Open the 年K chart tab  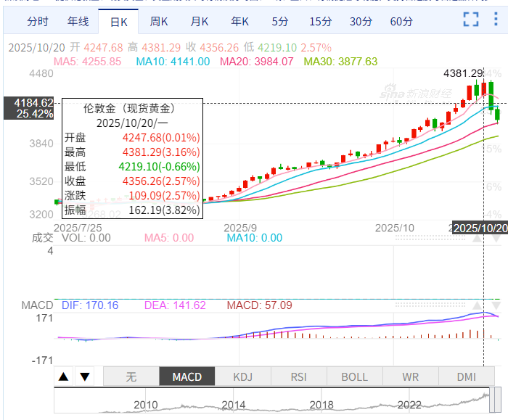click(x=239, y=22)
